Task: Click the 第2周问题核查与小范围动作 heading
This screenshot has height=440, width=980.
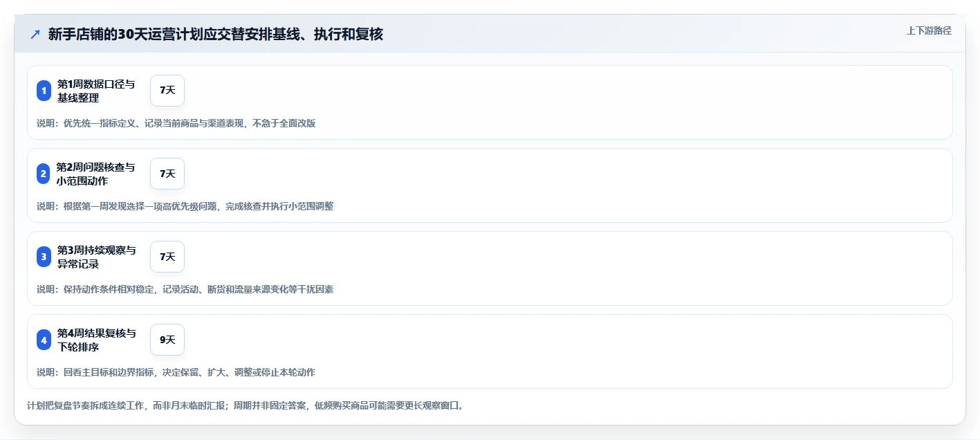Action: [x=95, y=174]
